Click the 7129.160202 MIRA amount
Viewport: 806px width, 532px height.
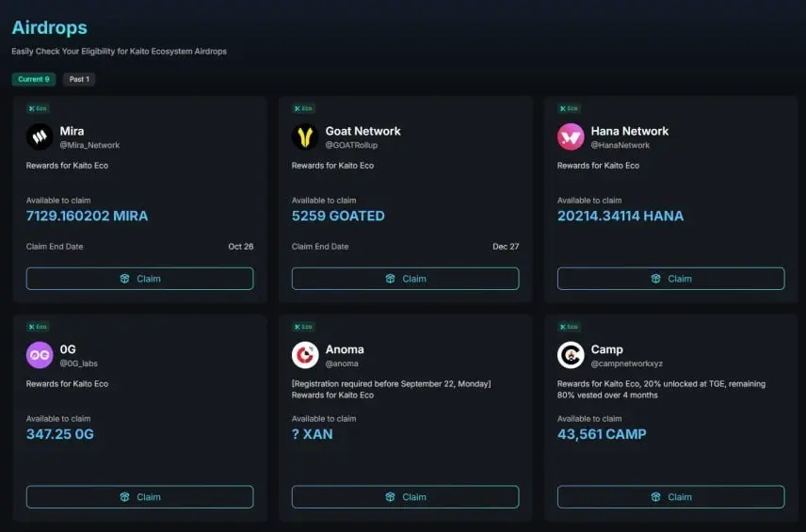87,216
